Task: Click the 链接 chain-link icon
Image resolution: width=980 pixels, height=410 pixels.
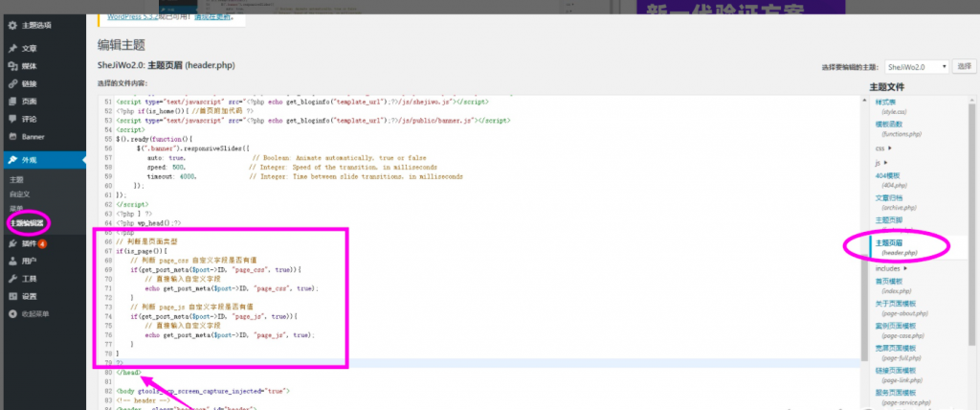Action: [12, 84]
